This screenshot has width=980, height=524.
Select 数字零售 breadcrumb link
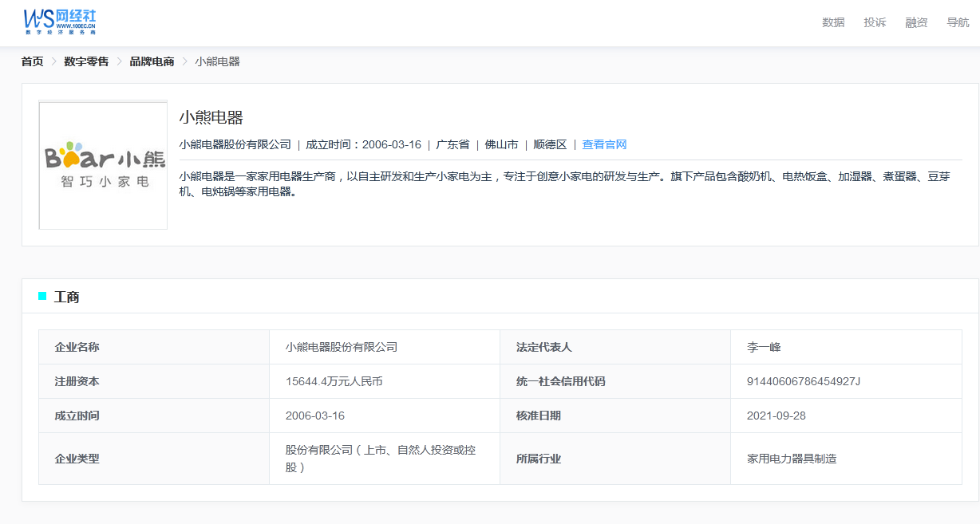pyautogui.click(x=86, y=61)
